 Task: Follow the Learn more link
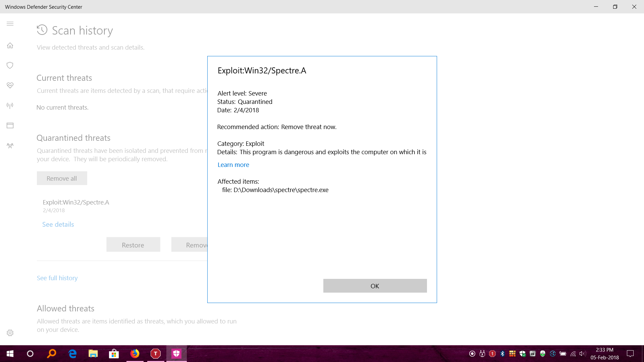[x=233, y=165]
